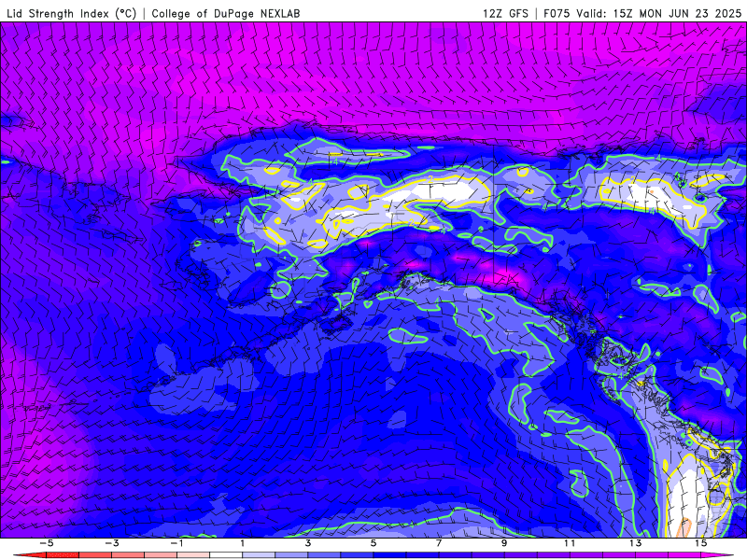Click the "-3" color scale label
This screenshot has height=560, width=747.
click(x=111, y=543)
